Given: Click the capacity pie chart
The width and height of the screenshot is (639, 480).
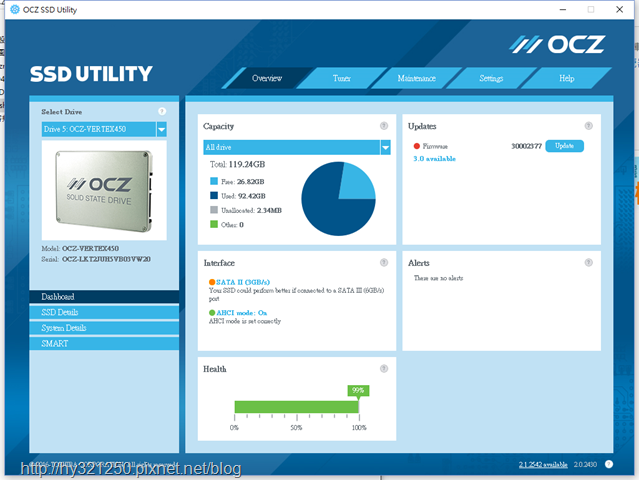Looking at the screenshot, I should (x=338, y=199).
